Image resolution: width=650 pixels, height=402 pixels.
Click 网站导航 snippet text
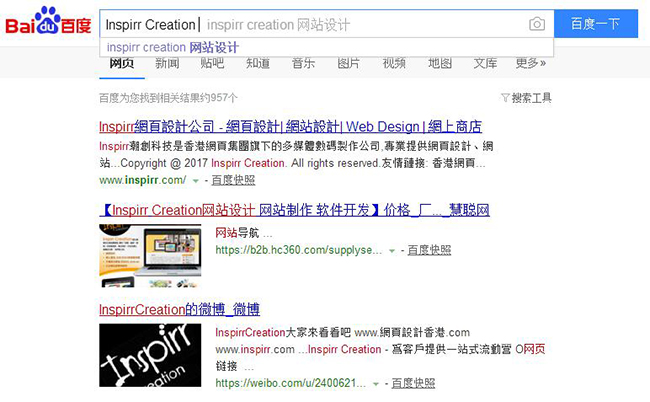click(x=237, y=233)
